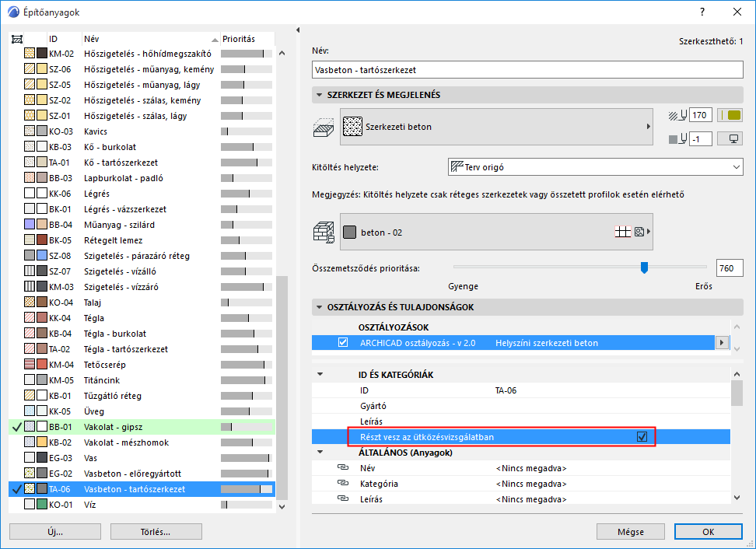Image resolution: width=756 pixels, height=549 pixels.
Task: Uncheck Részt vesz az ütközésvizsgálatban checkbox
Action: click(x=642, y=437)
